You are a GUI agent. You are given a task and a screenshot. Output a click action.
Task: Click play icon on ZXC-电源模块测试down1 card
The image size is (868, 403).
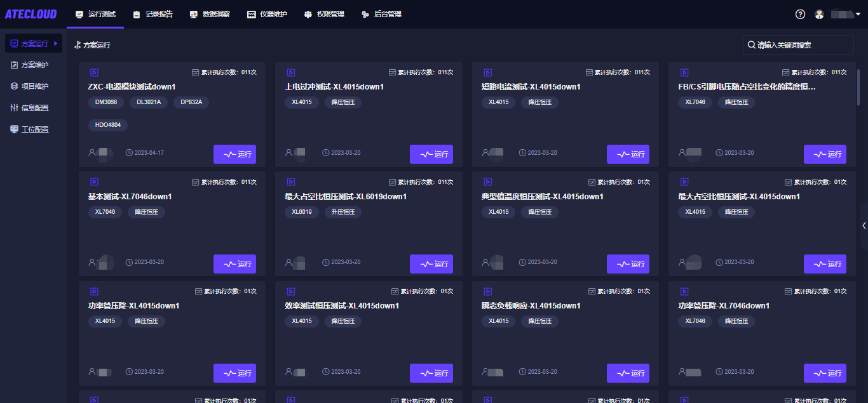(94, 72)
